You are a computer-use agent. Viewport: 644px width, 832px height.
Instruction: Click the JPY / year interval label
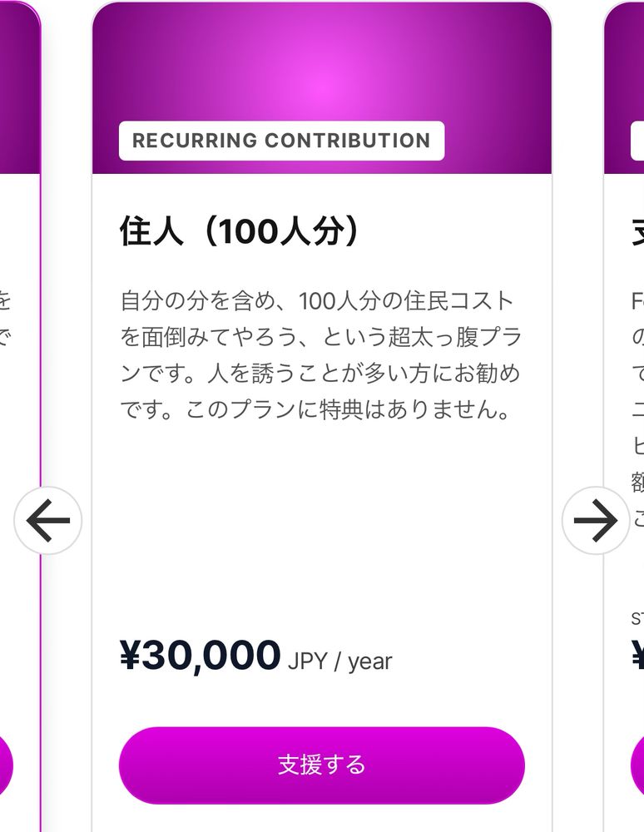tap(340, 661)
